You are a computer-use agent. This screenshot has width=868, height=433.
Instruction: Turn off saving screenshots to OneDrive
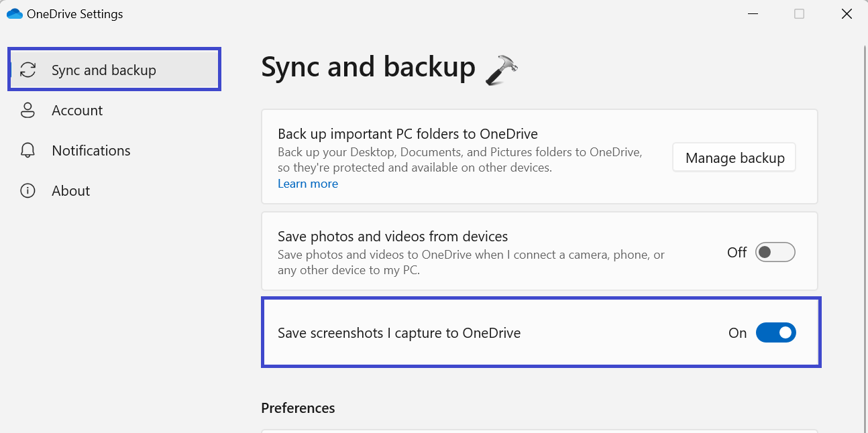775,333
